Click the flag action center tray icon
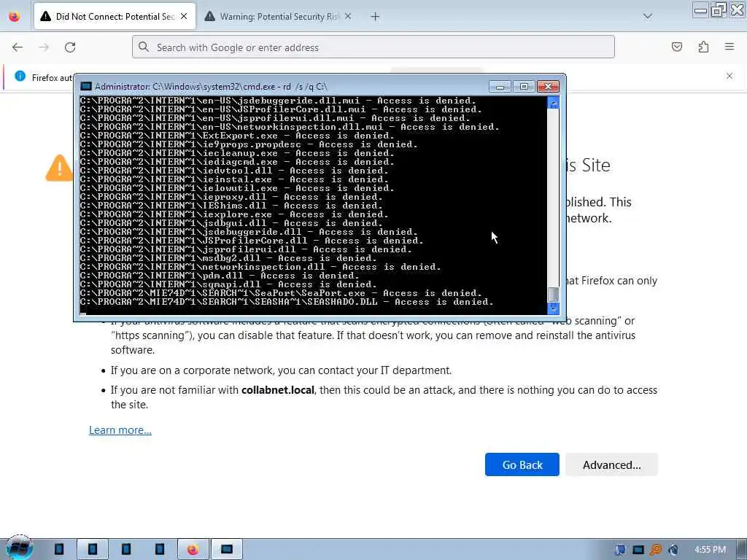 tap(620, 550)
